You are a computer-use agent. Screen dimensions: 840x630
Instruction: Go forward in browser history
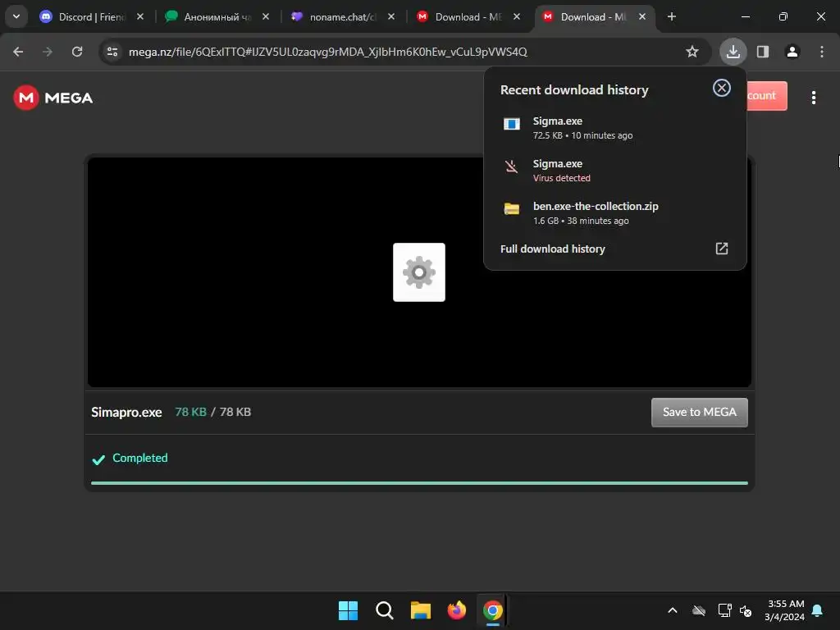point(48,52)
